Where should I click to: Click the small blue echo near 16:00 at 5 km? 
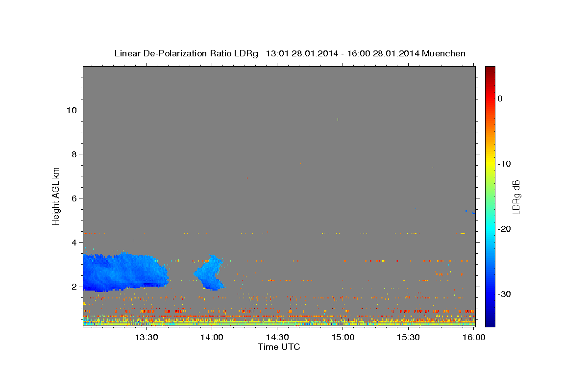473,213
